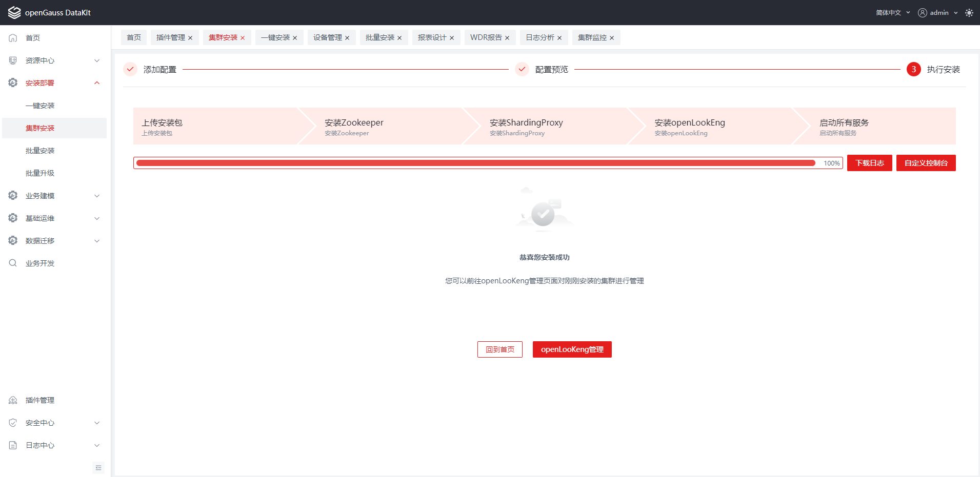Close the 集群安装 tab

[x=243, y=38]
